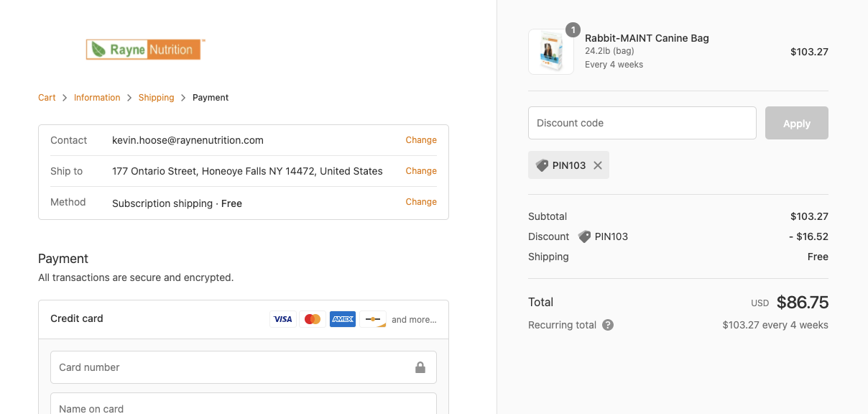868x414 pixels.
Task: Click the 'and more...' card types text
Action: tap(414, 320)
